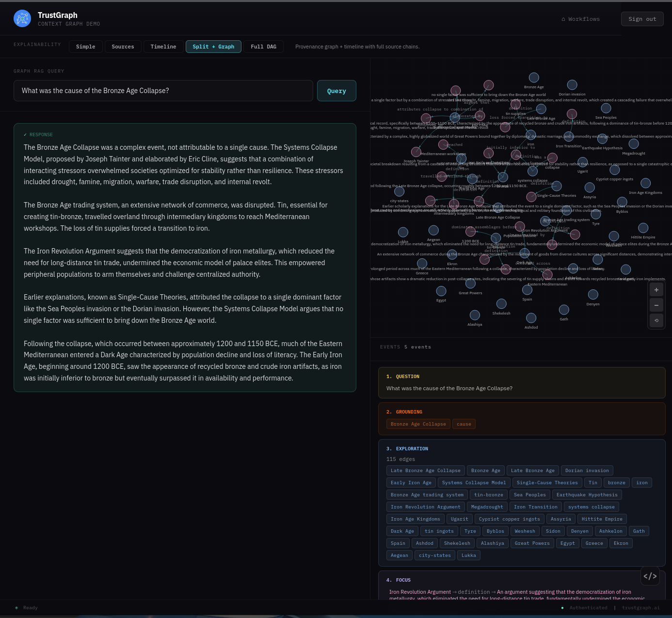Select the Alashiya node in graph

[x=475, y=315]
